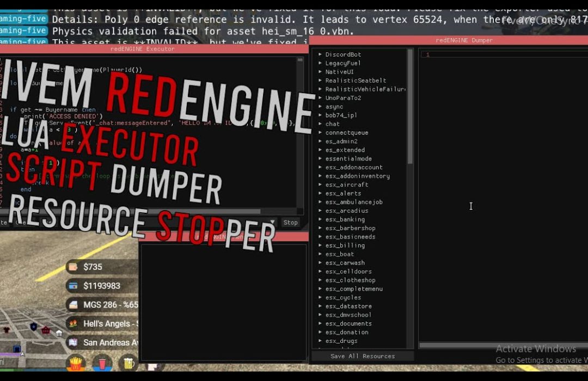588x381 pixels.
Task: Select esx_dmvschool resource
Action: pos(348,315)
